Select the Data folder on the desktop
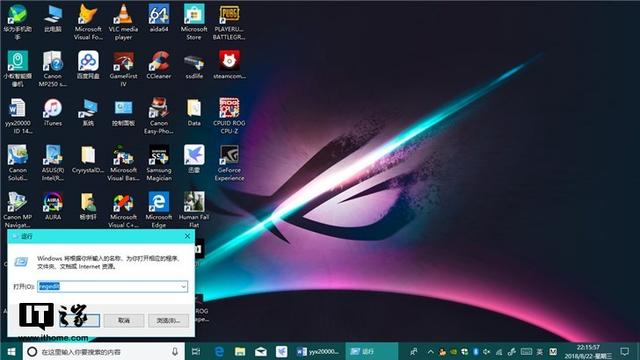This screenshot has width=640, height=360. click(x=194, y=112)
